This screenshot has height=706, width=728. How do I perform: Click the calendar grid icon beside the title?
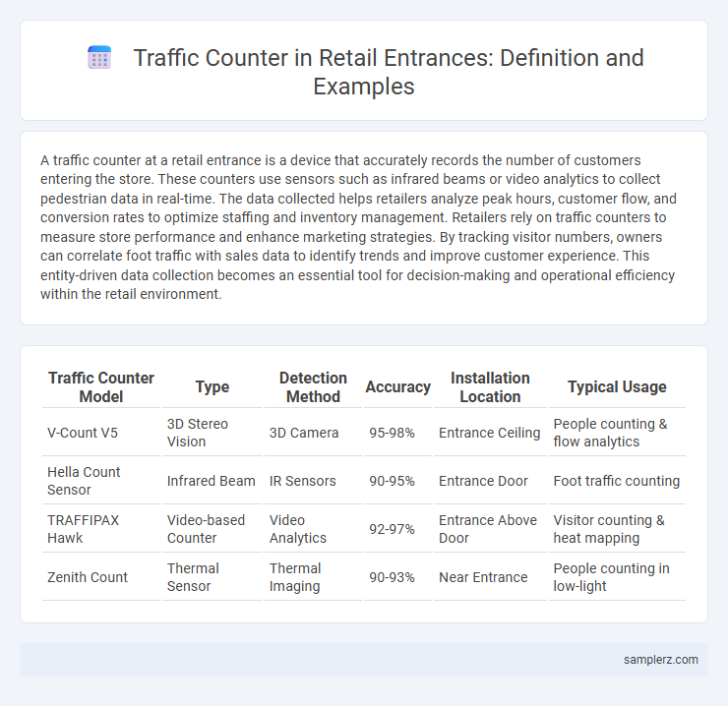[x=99, y=58]
